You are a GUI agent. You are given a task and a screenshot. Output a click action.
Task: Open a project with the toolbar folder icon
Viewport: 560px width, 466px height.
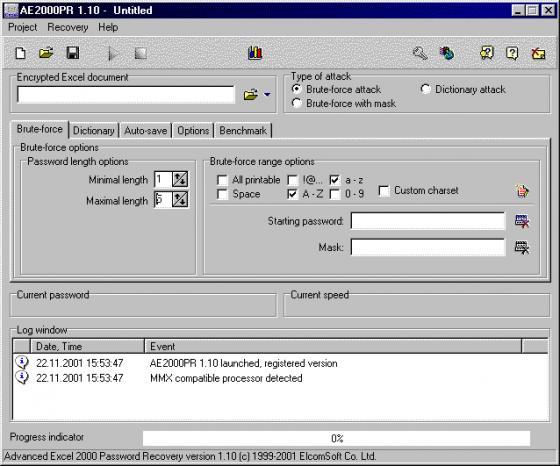tap(46, 53)
